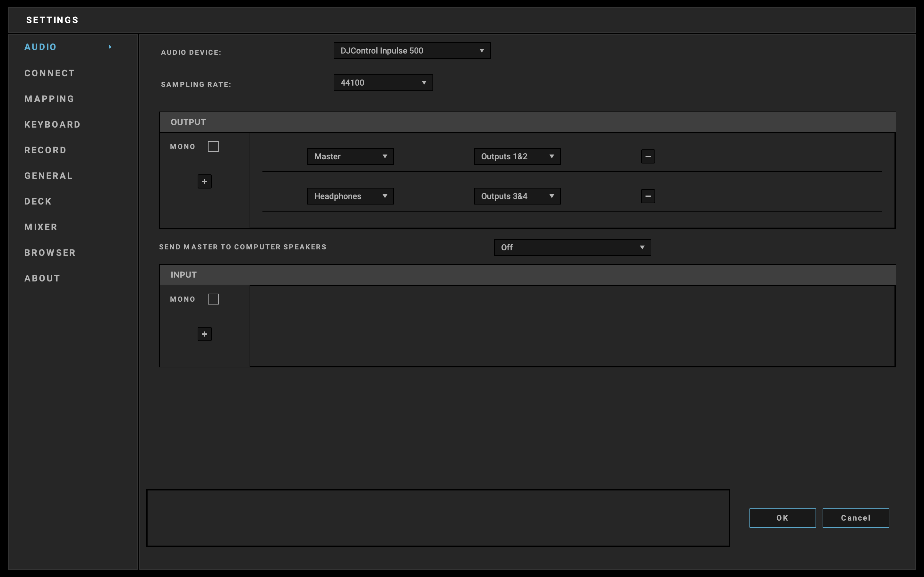Viewport: 924px width, 577px height.
Task: Open the Audio Device dropdown
Action: coord(412,51)
